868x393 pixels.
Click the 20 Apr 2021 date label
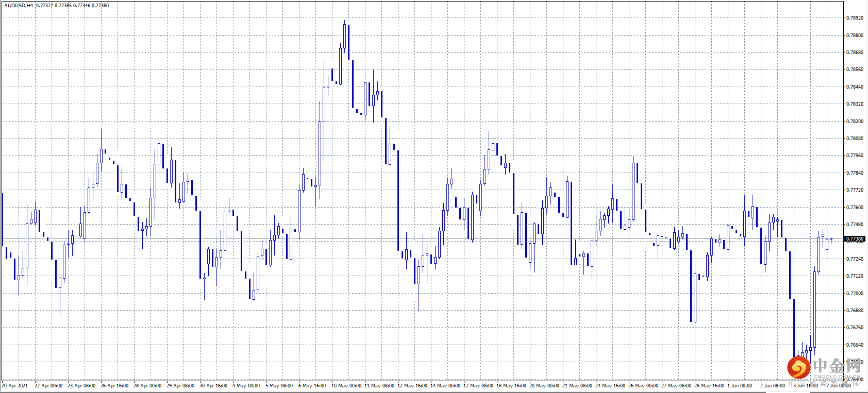click(x=15, y=386)
